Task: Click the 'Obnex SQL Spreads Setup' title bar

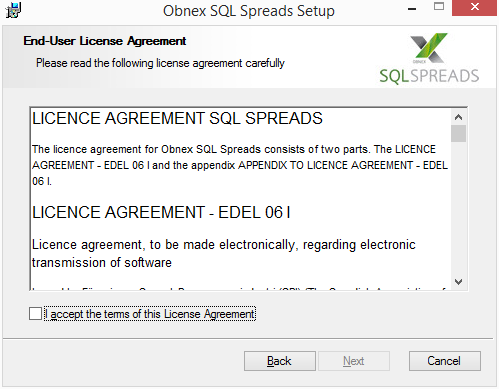Action: click(x=249, y=11)
